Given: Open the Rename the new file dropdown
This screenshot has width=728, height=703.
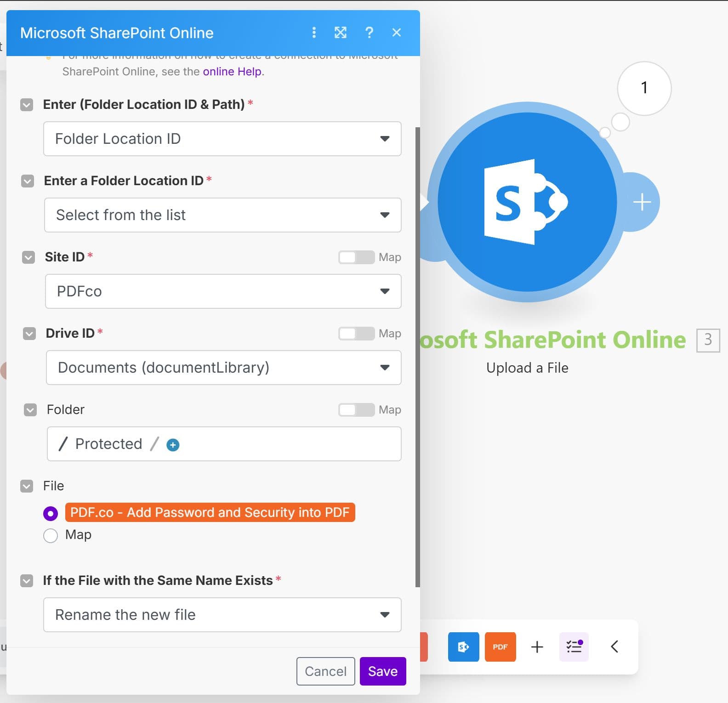Looking at the screenshot, I should coord(222,615).
